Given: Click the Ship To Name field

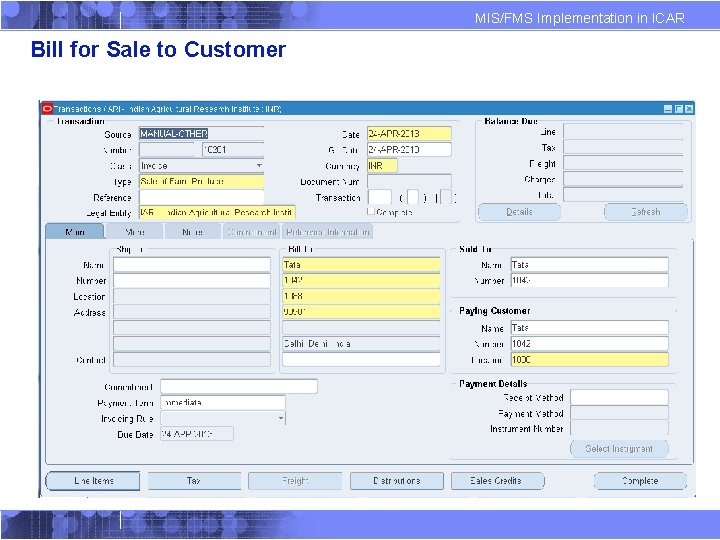Looking at the screenshot, I should point(192,264).
